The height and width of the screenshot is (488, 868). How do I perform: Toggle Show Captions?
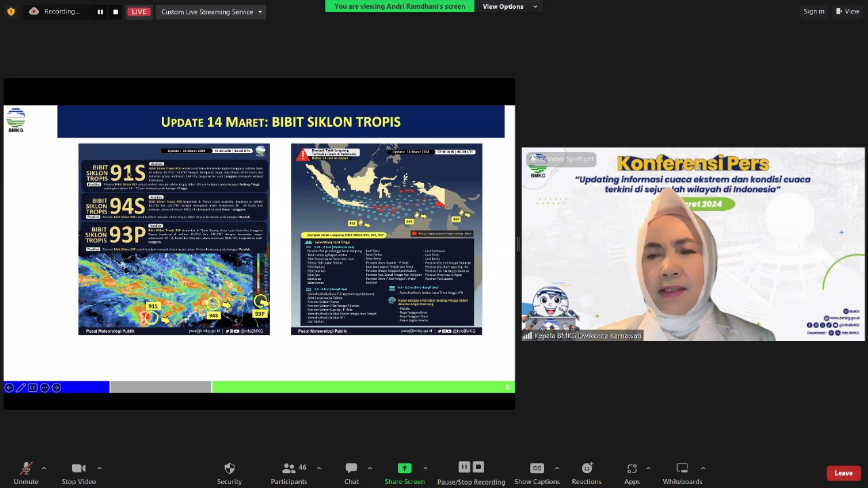[x=536, y=468]
